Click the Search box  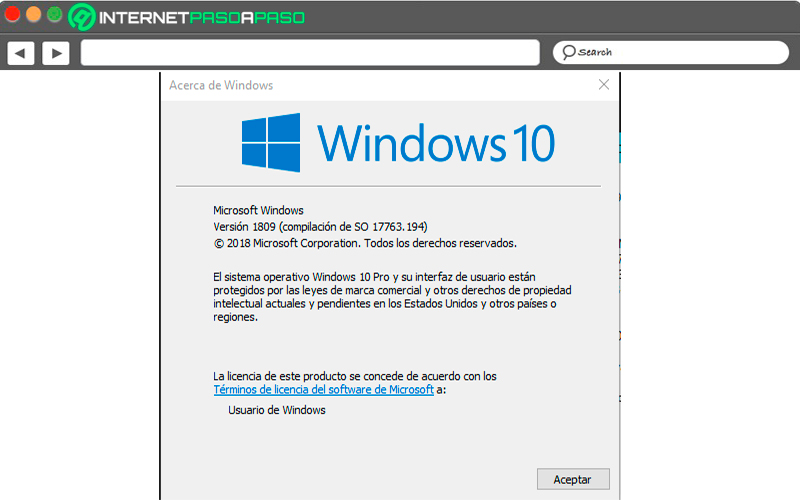(671, 52)
